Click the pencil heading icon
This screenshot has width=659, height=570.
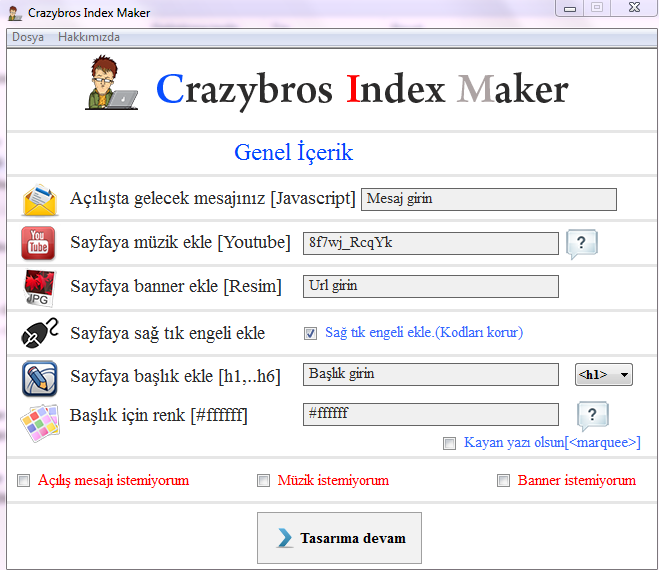[x=40, y=378]
